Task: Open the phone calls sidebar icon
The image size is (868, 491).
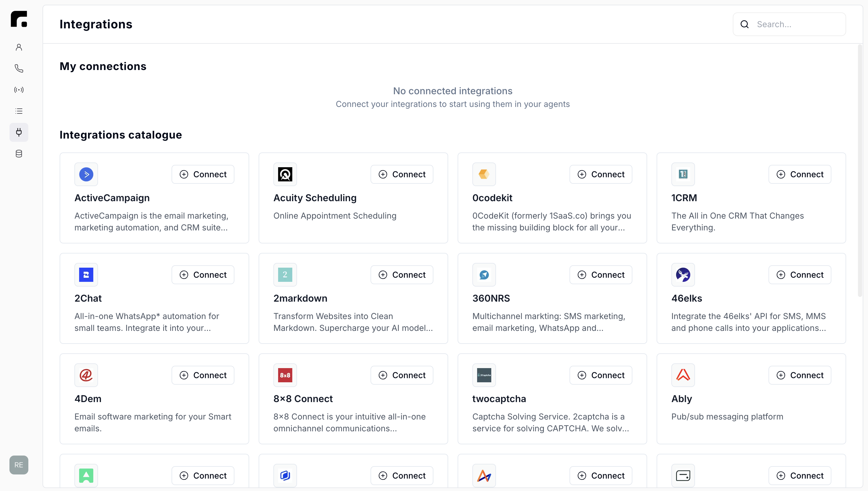Action: pyautogui.click(x=19, y=69)
